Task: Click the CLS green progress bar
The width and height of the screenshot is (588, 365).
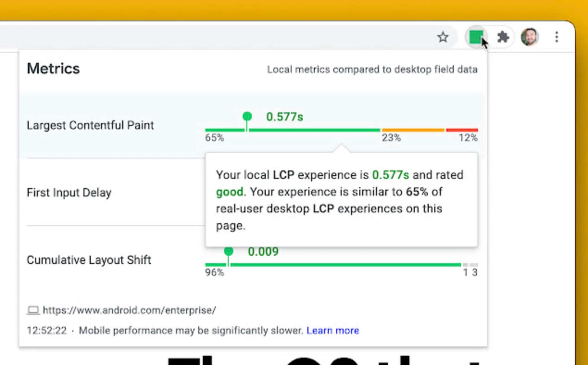Action: 333,264
